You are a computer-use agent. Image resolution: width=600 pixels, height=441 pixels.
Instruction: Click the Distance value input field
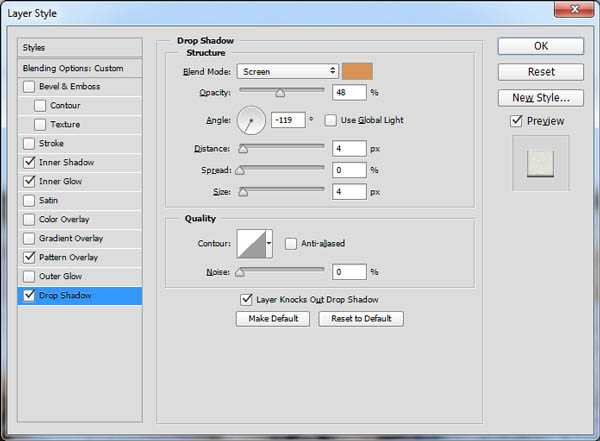point(349,149)
